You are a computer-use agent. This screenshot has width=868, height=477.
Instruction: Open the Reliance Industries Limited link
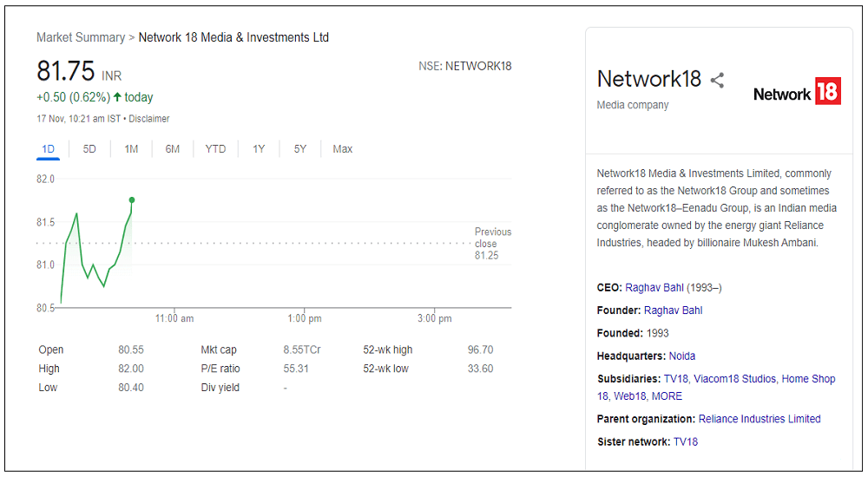point(759,419)
